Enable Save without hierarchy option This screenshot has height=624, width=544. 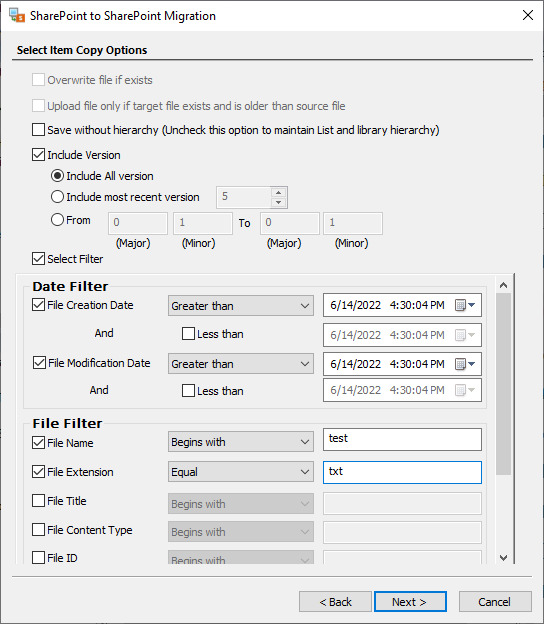(38, 130)
